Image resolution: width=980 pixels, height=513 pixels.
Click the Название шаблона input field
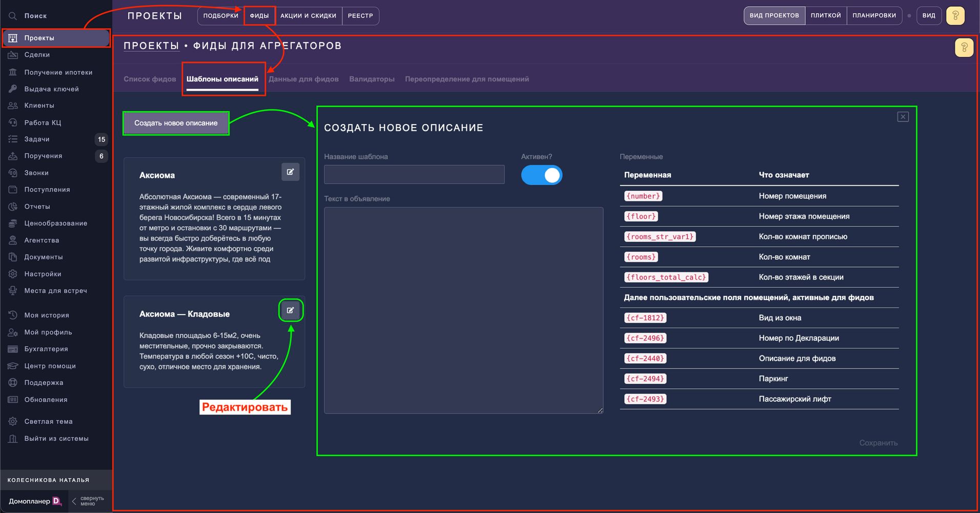tap(414, 174)
